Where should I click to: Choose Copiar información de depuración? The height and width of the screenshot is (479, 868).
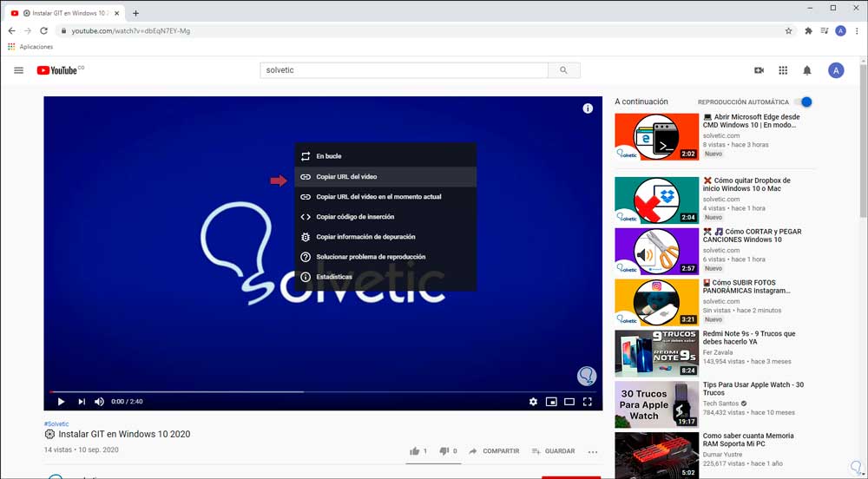[385, 237]
